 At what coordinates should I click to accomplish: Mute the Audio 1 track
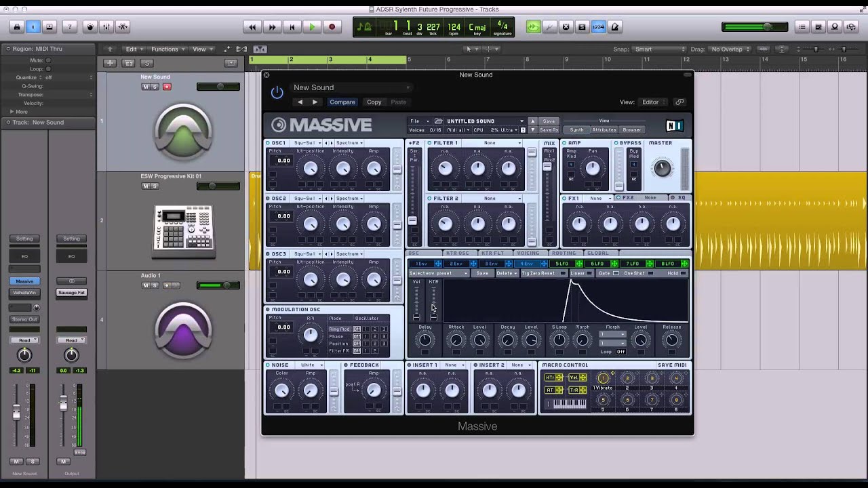point(145,285)
